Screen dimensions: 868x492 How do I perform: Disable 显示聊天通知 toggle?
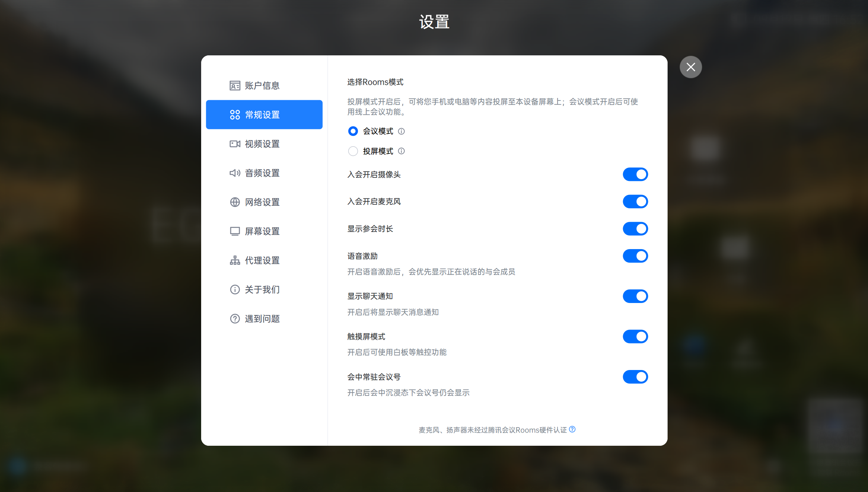[x=635, y=296]
